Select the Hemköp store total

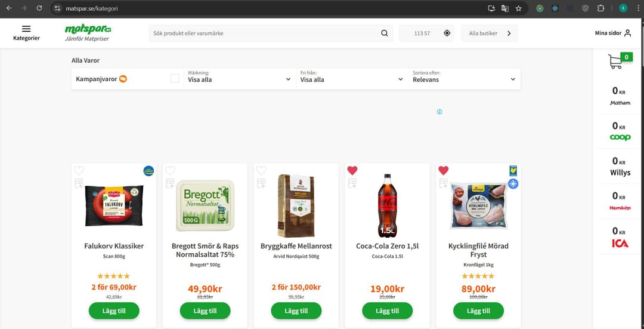tap(620, 201)
